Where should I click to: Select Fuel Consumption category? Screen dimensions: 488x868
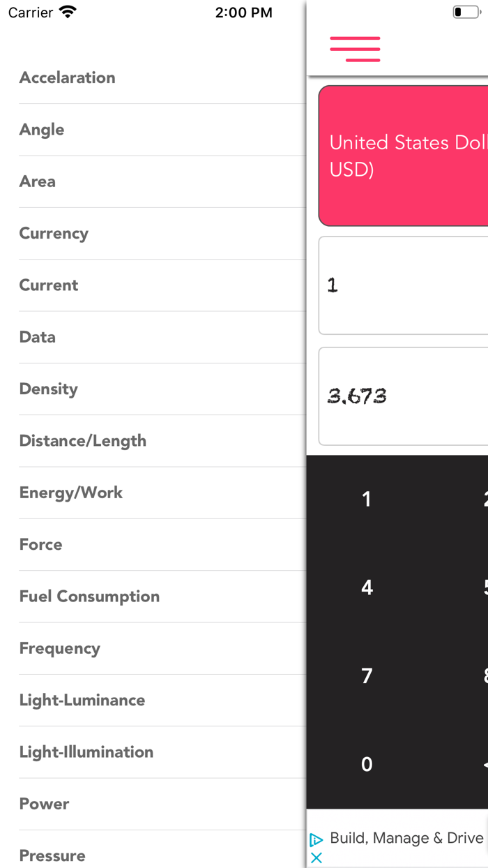tap(89, 597)
